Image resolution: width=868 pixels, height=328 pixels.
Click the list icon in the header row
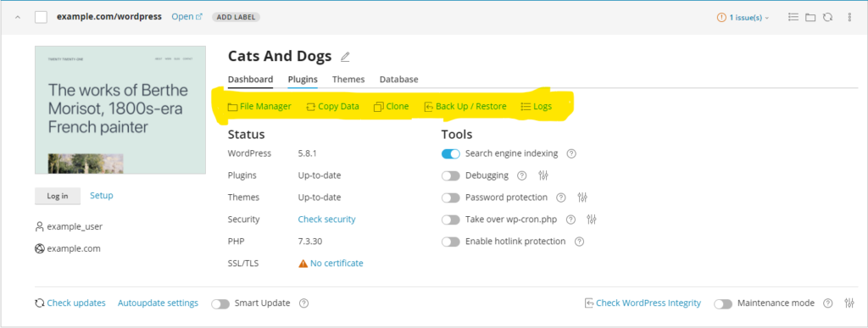coord(793,17)
